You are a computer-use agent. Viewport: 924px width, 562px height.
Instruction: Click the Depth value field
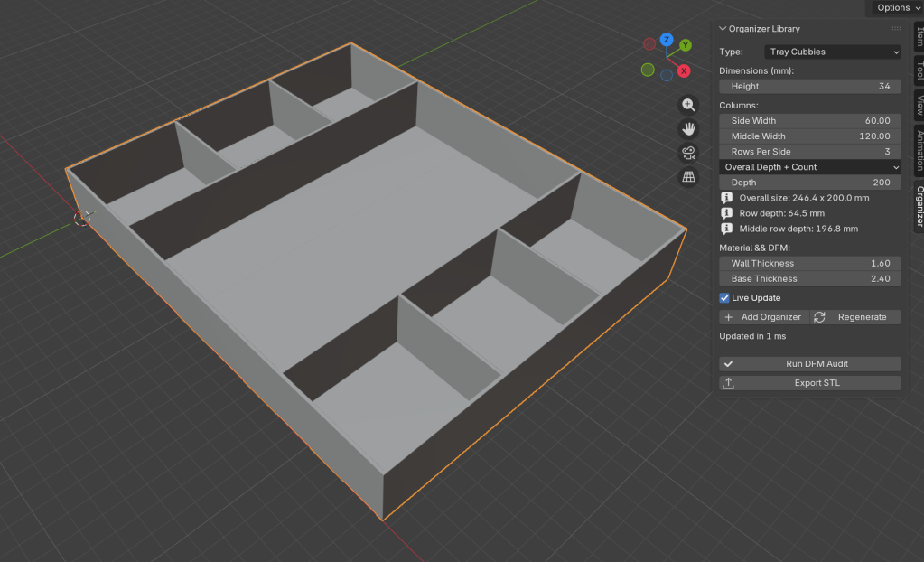809,183
